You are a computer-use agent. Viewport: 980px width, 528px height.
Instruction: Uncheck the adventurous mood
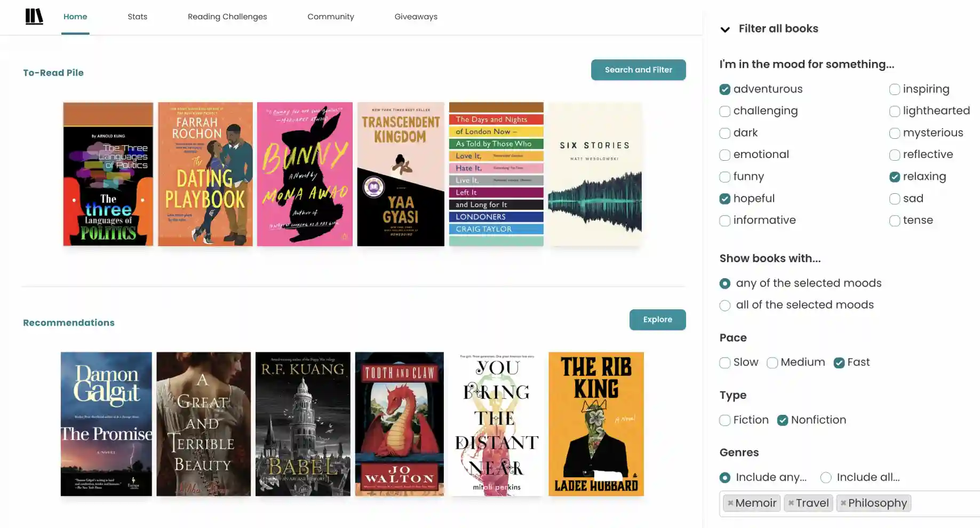(x=724, y=90)
